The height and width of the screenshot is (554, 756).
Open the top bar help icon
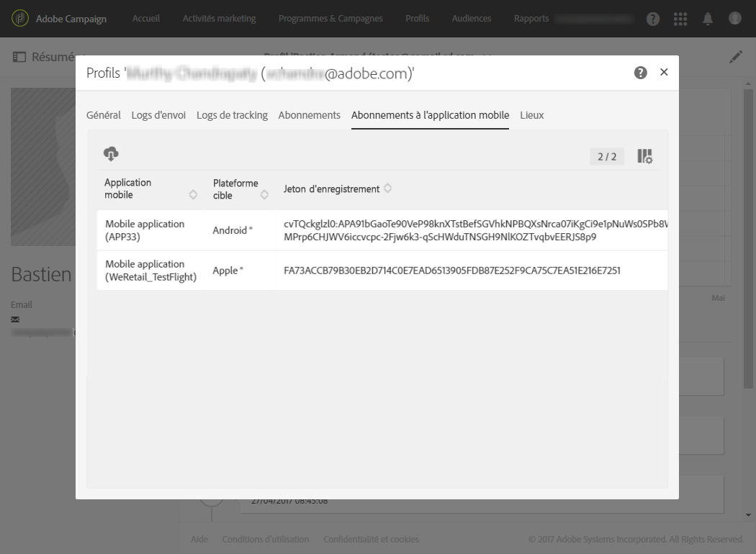653,19
